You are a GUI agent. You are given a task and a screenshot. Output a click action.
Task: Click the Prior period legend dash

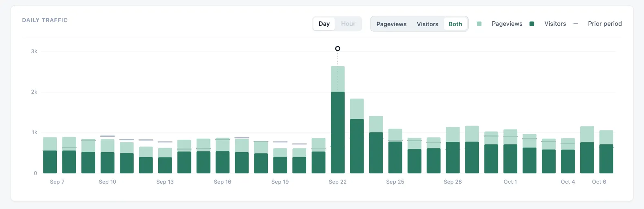tap(576, 24)
